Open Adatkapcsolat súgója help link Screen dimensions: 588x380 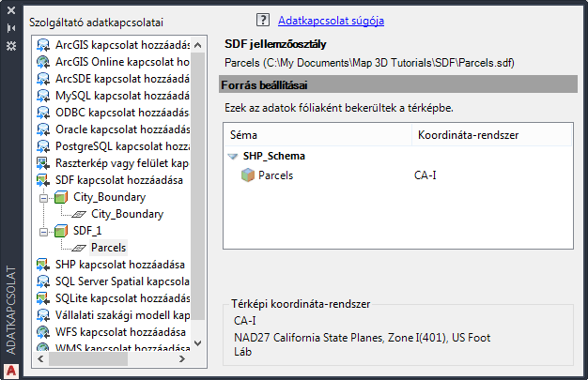click(x=332, y=20)
